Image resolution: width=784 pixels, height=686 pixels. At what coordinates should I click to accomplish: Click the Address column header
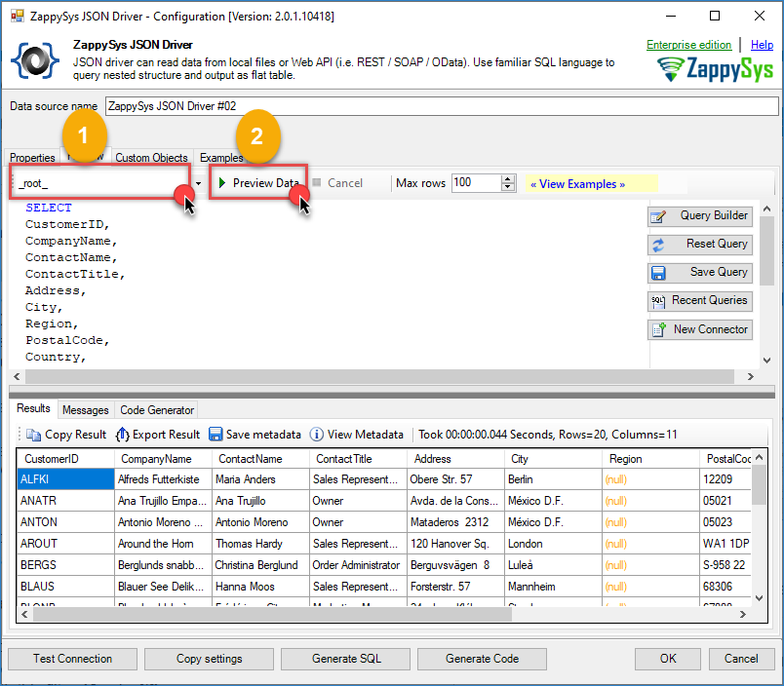coord(455,459)
